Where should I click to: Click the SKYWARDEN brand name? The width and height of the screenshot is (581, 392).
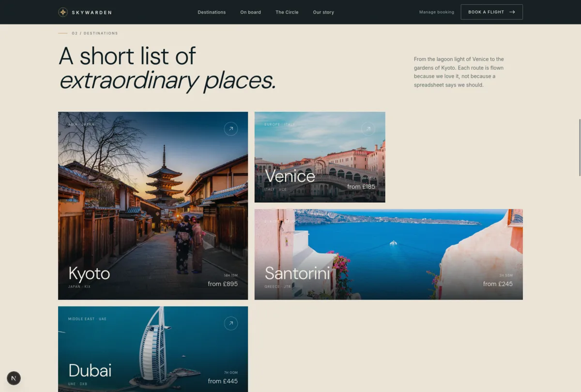click(x=92, y=13)
